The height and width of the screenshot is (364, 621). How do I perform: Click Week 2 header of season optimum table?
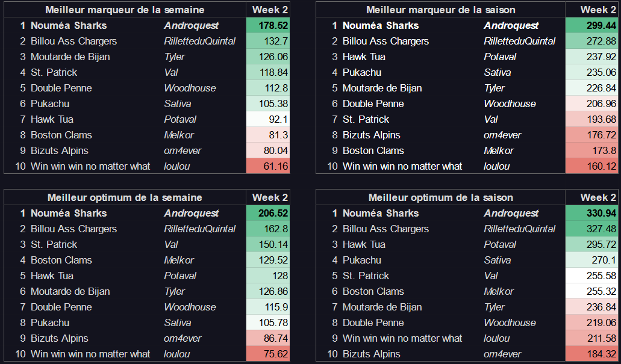tap(591, 197)
